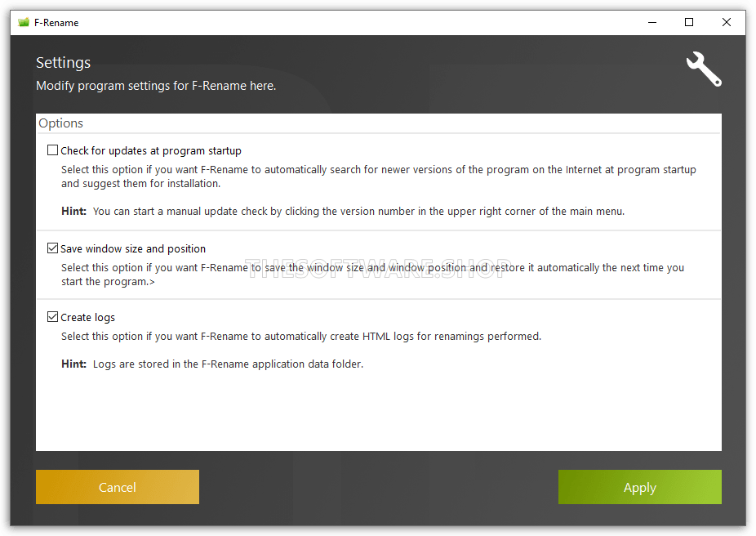The height and width of the screenshot is (536, 756).
Task: Click the F-Rename title bar text
Action: point(56,23)
